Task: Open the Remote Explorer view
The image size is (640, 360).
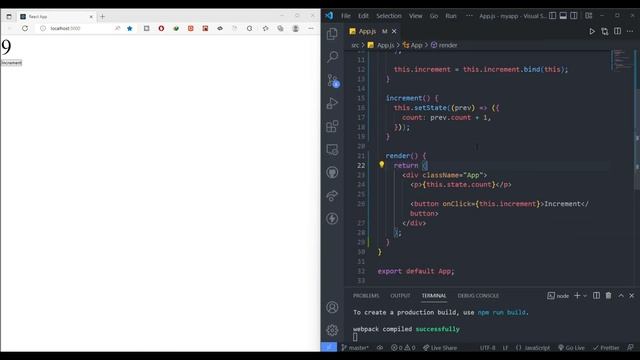Action: coord(332,149)
